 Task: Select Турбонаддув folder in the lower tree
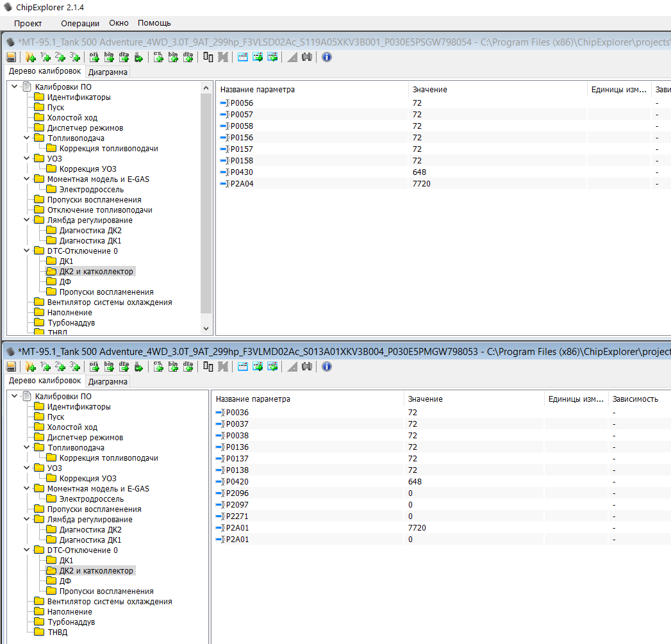click(70, 622)
